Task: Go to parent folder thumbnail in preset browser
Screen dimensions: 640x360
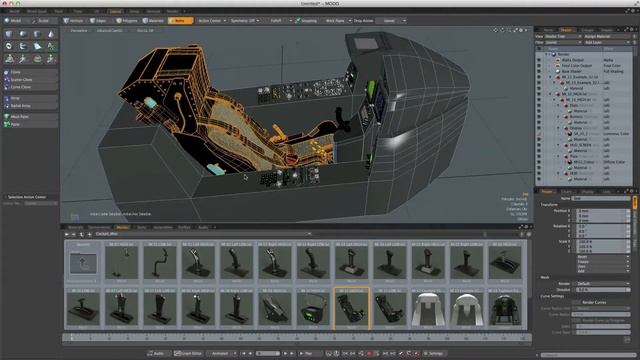Action: pyautogui.click(x=83, y=263)
